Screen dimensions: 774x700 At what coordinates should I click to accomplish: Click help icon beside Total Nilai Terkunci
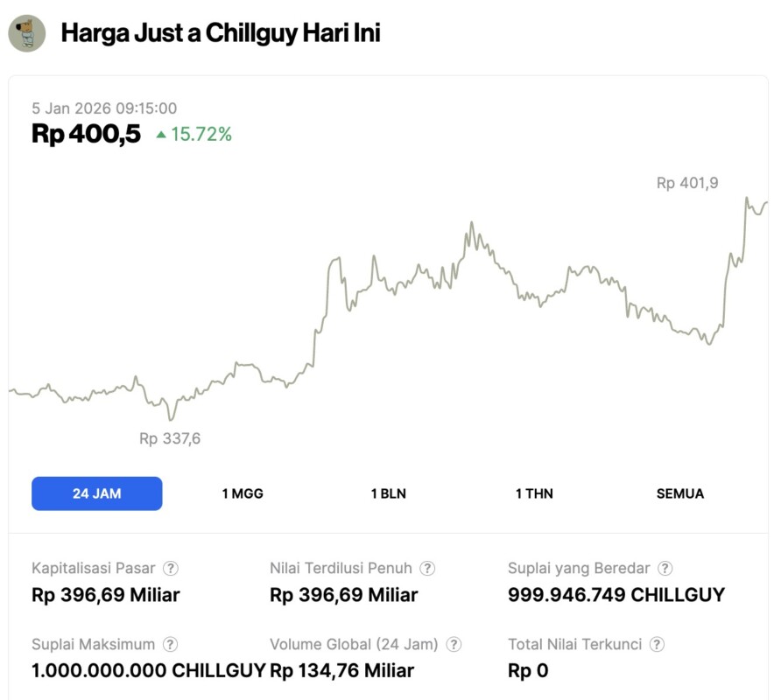[657, 645]
